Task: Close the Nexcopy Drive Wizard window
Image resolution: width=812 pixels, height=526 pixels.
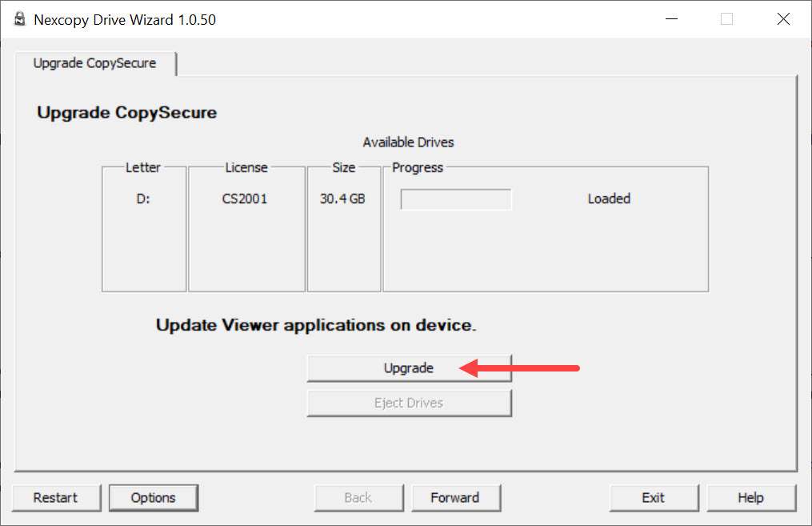Action: point(783,19)
